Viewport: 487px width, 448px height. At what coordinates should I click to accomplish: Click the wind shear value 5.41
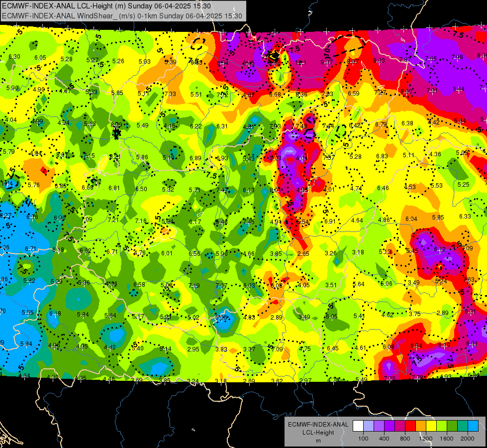tap(359, 316)
